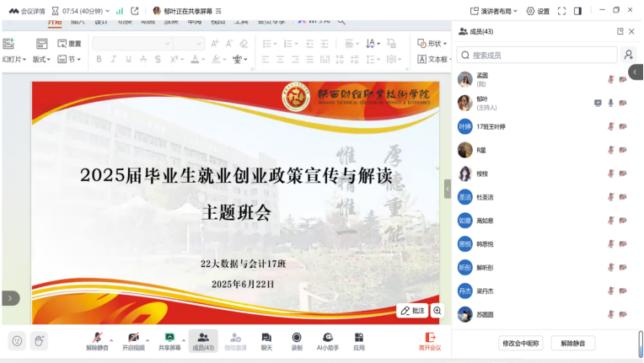Click the highlight color pen in ribbon

click(x=216, y=59)
